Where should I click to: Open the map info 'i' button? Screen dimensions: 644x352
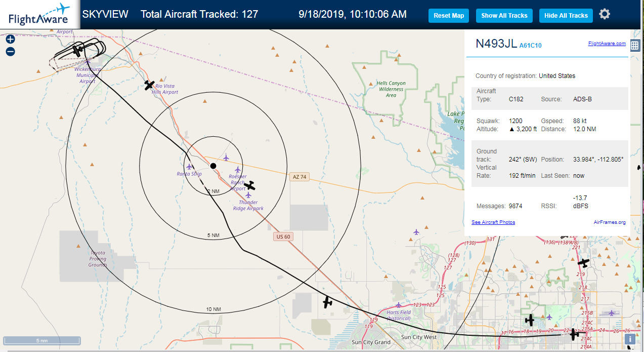click(630, 339)
